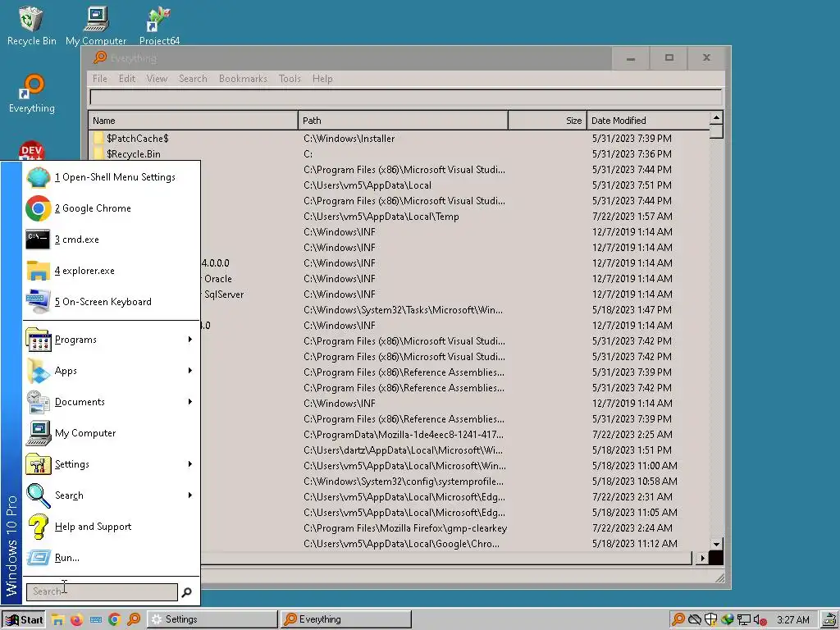The image size is (840, 630).
Task: Expand the Settings submenu in start menu
Action: click(x=112, y=464)
